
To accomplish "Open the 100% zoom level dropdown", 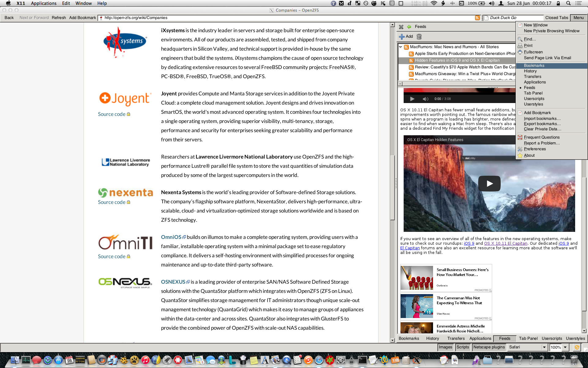I will 565,347.
